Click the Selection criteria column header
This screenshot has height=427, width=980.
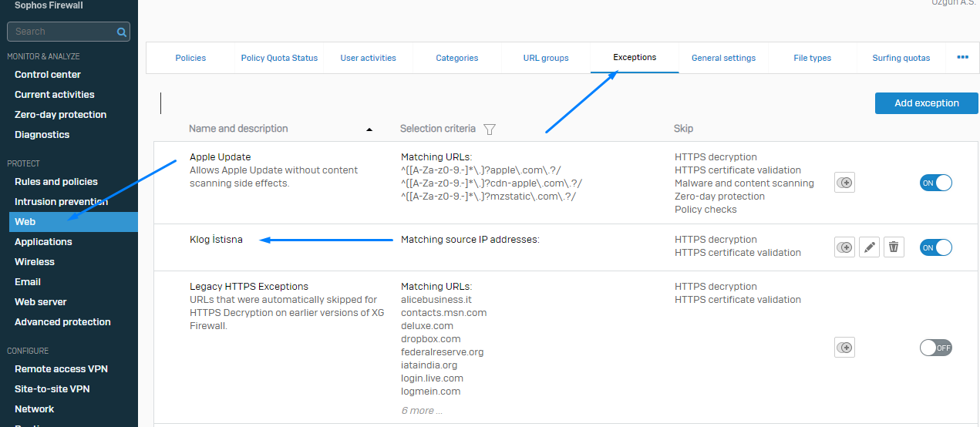(x=438, y=129)
